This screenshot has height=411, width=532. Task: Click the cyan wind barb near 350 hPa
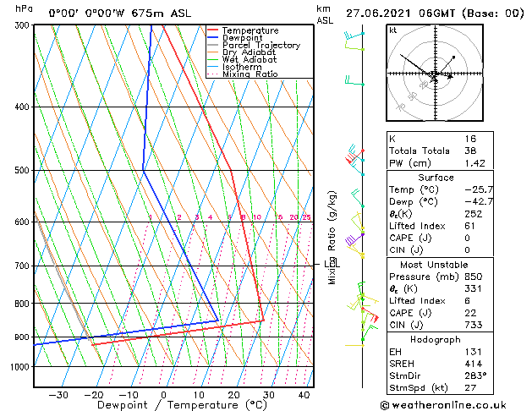[x=354, y=81]
